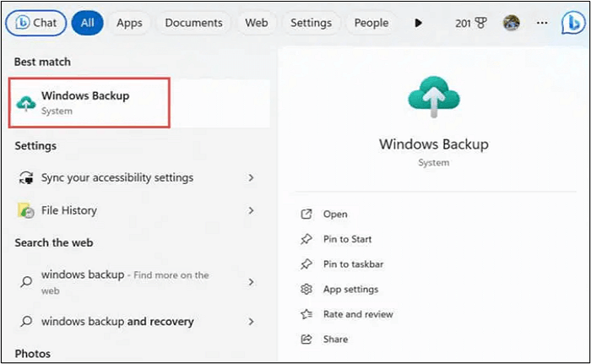Click the star icon for Rate and review
Screen dimensions: 591x364
tap(306, 314)
